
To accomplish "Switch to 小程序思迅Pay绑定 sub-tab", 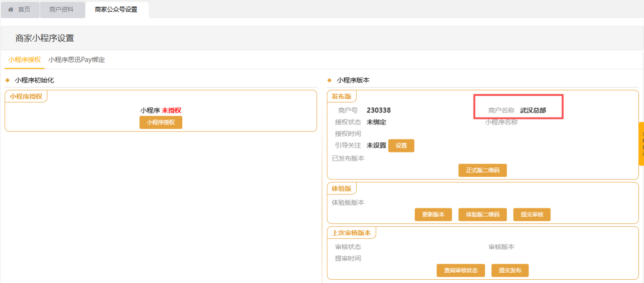I will tap(76, 60).
